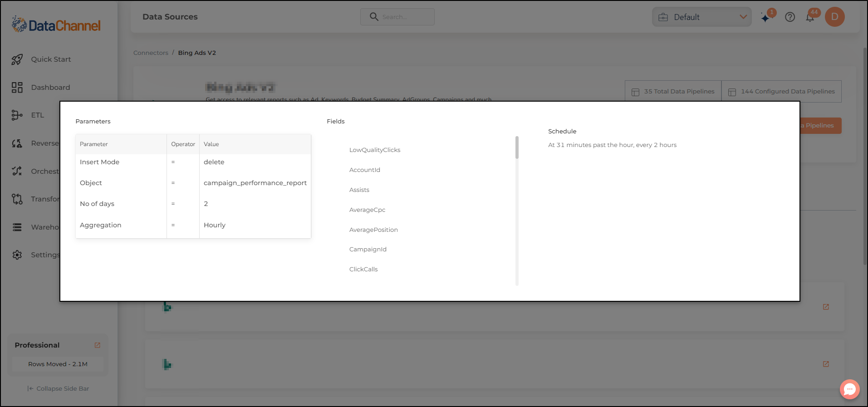Open ETL menu item label
Screen dimensions: 868x407
pos(38,115)
